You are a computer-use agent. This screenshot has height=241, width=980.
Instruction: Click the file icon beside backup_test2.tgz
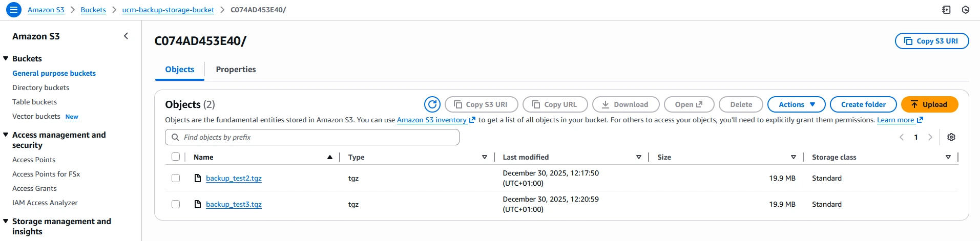[x=198, y=178]
